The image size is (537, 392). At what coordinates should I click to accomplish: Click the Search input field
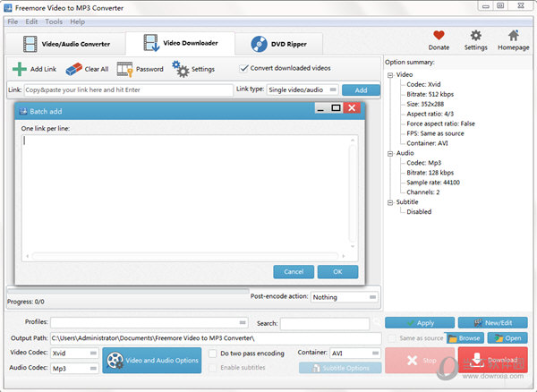(325, 323)
